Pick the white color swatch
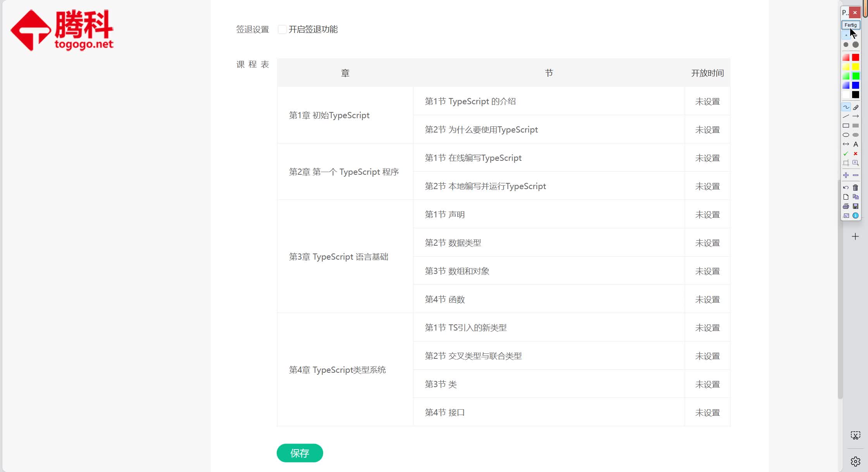The width and height of the screenshot is (868, 472). 846,95
